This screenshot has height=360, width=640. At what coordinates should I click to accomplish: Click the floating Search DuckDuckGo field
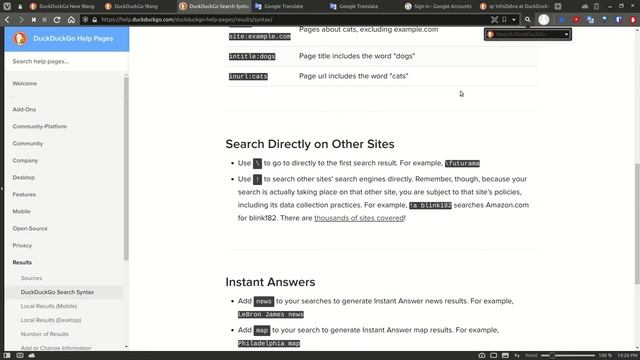coord(528,34)
